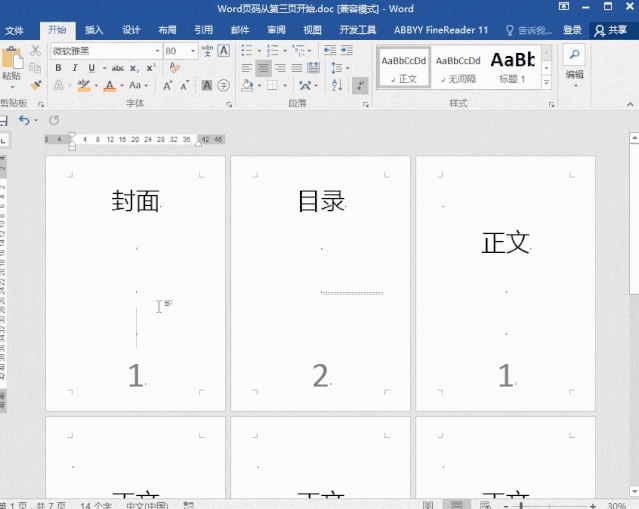Toggle italic formatting
The height and width of the screenshot is (509, 639).
pos(75,68)
